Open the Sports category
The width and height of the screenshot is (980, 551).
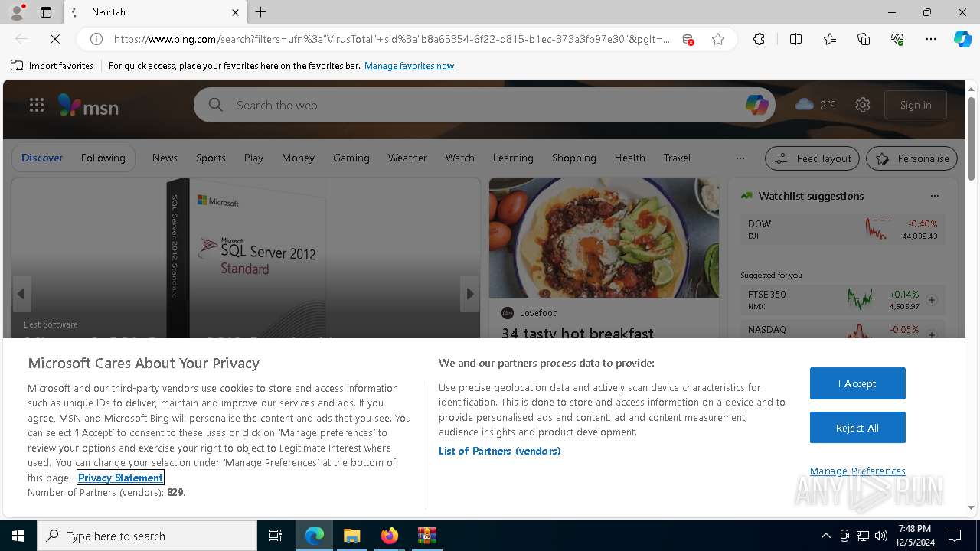[211, 158]
